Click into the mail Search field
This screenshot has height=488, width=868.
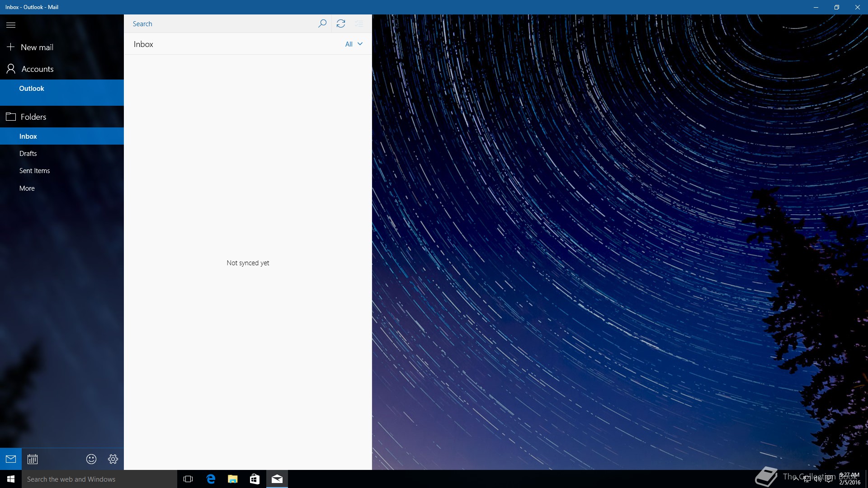[222, 24]
